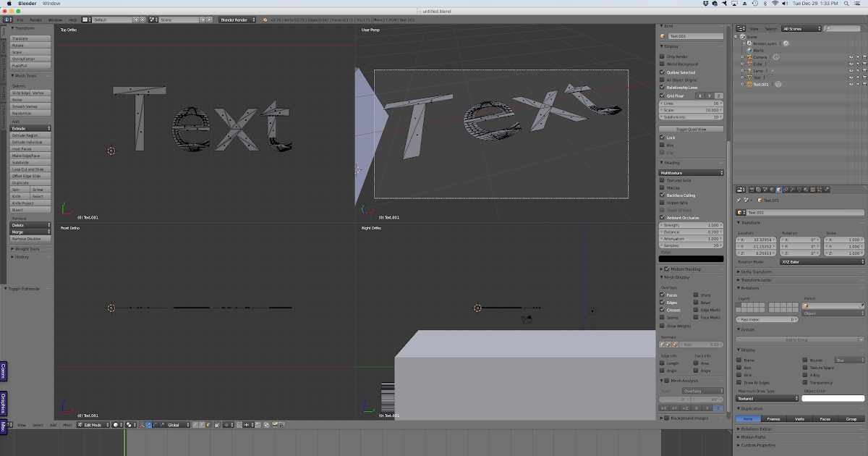Open the Render menu in Blender header
Viewport: 868px width, 456px height.
click(35, 20)
